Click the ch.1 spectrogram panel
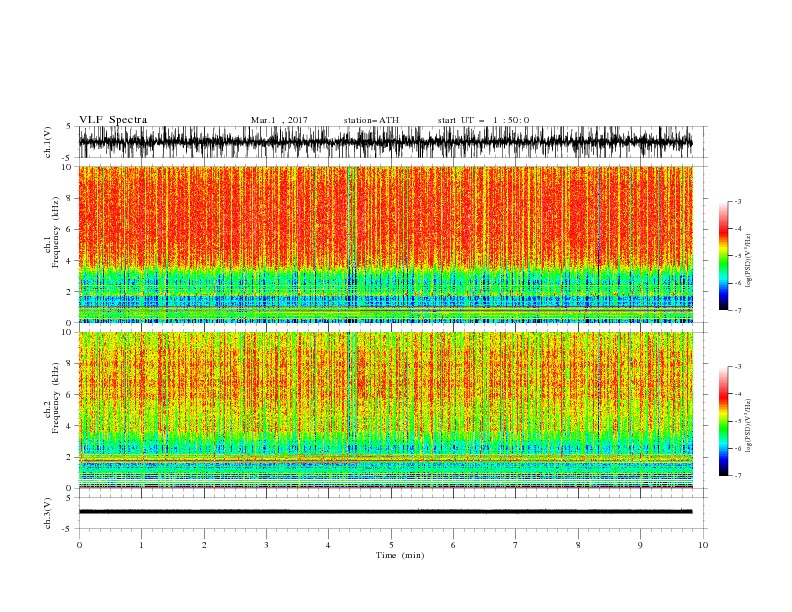The height and width of the screenshot is (612, 792). tap(386, 244)
